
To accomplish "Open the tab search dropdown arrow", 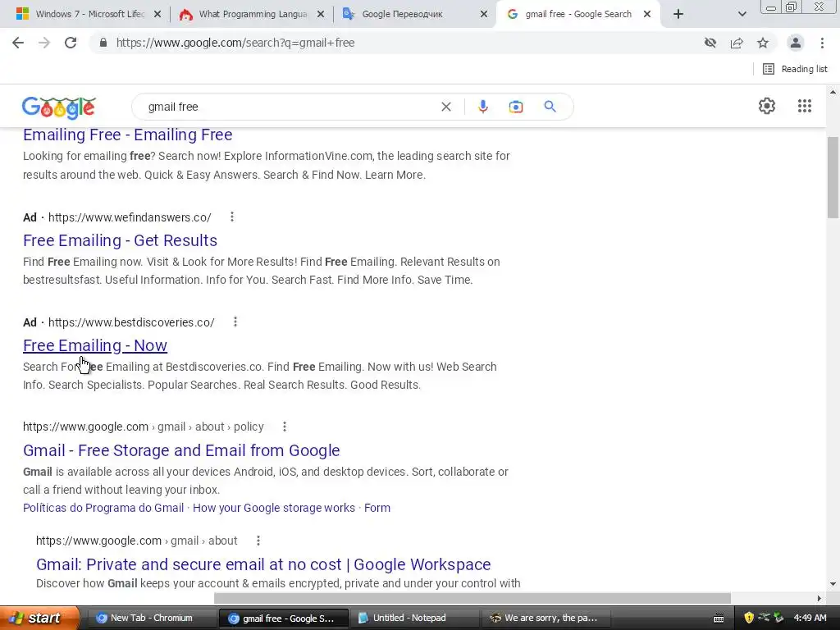I will click(742, 14).
